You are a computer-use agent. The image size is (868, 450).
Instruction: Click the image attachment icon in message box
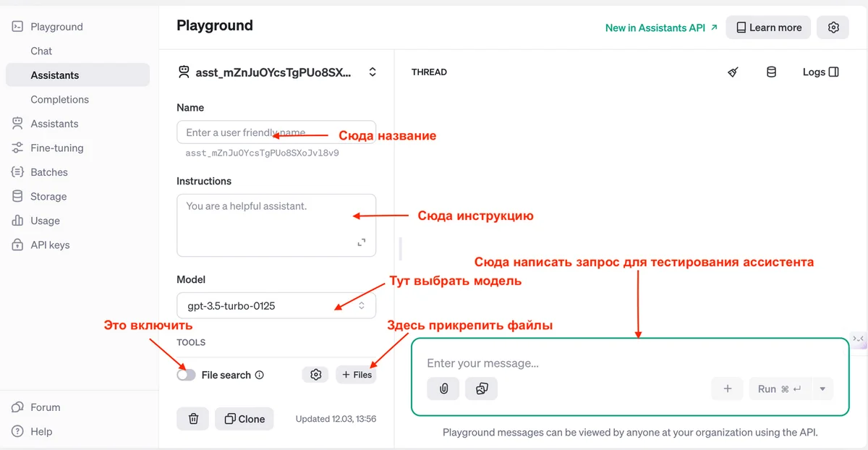pyautogui.click(x=482, y=389)
